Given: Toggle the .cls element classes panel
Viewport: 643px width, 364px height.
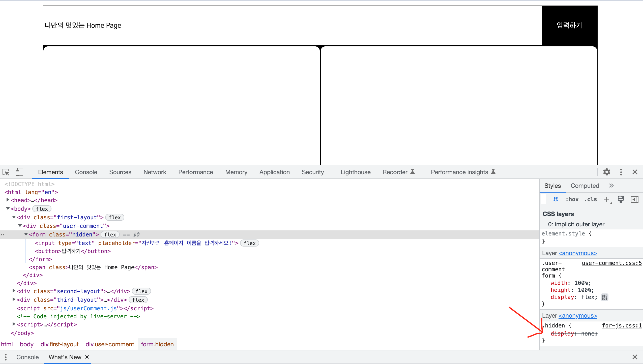Looking at the screenshot, I should 591,199.
